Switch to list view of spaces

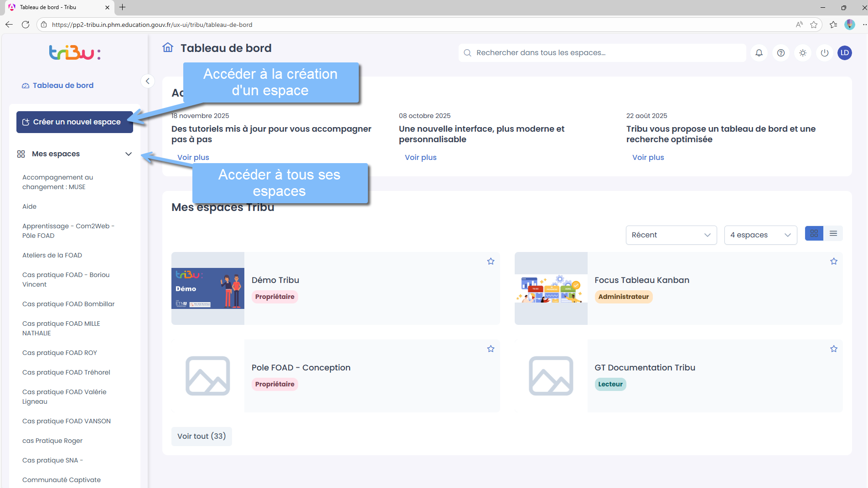click(x=833, y=233)
